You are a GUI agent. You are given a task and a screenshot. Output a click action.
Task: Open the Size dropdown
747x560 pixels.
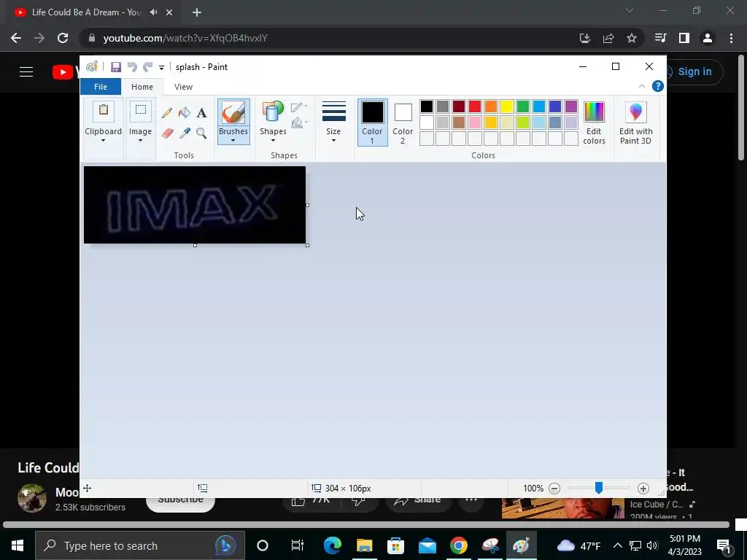pyautogui.click(x=333, y=122)
